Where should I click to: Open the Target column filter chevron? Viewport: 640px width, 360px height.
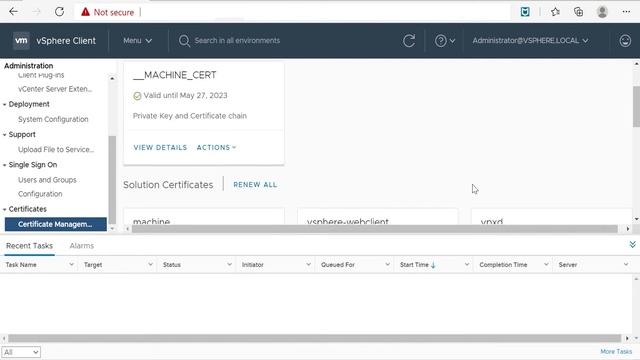[150, 264]
